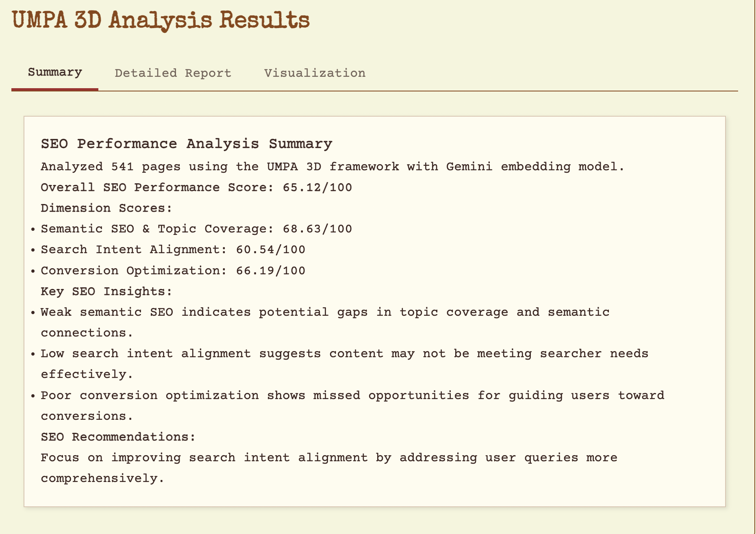
Task: Click the UMPA 3D Analysis Results title
Action: 161,20
